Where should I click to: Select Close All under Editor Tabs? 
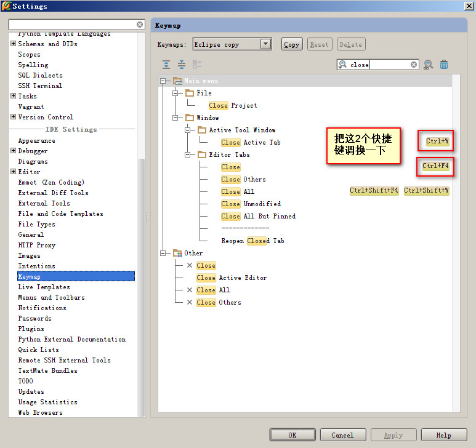point(238,191)
